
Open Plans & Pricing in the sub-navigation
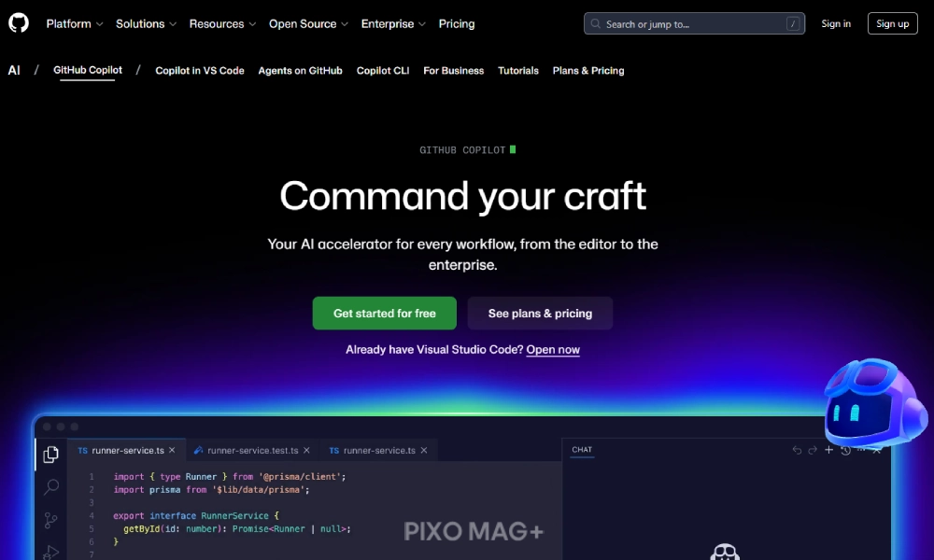point(588,70)
